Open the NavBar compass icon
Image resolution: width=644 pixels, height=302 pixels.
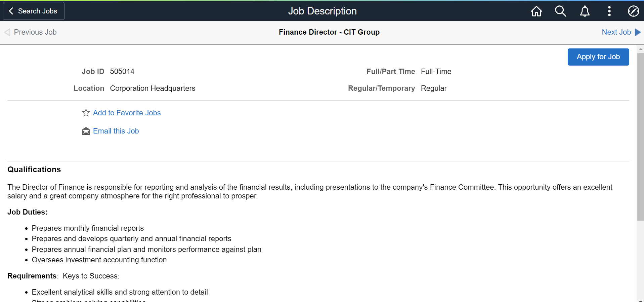pyautogui.click(x=633, y=11)
